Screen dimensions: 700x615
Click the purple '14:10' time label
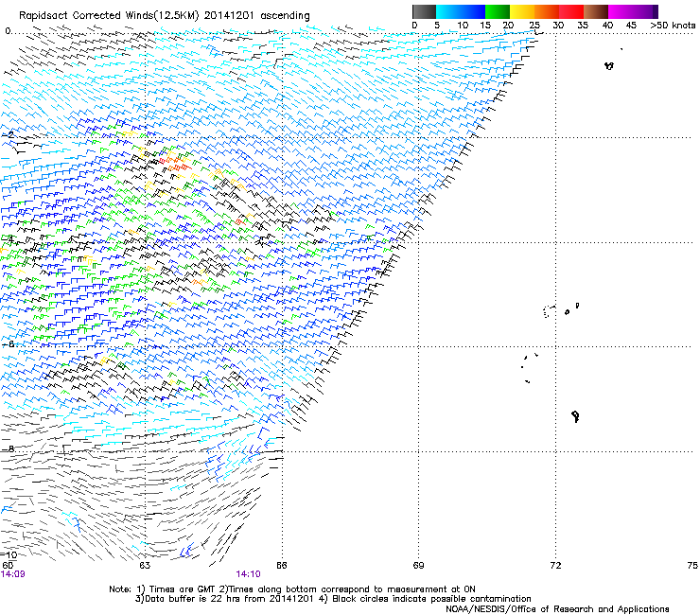248,574
